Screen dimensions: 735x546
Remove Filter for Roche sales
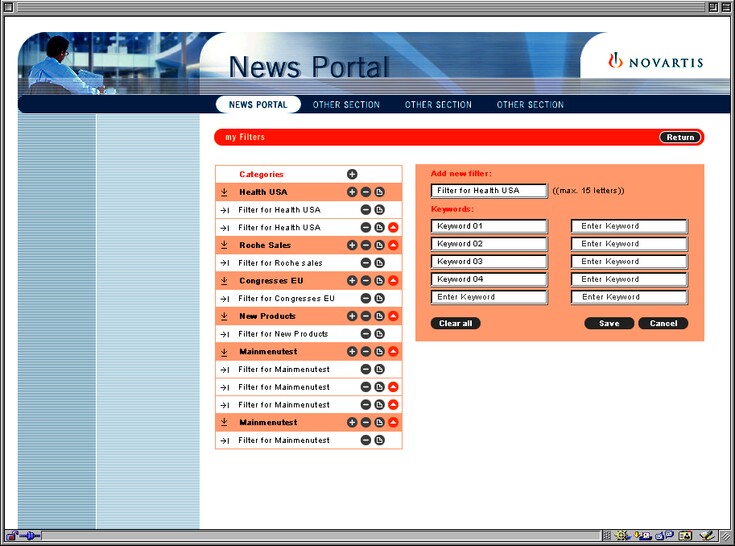coord(366,263)
